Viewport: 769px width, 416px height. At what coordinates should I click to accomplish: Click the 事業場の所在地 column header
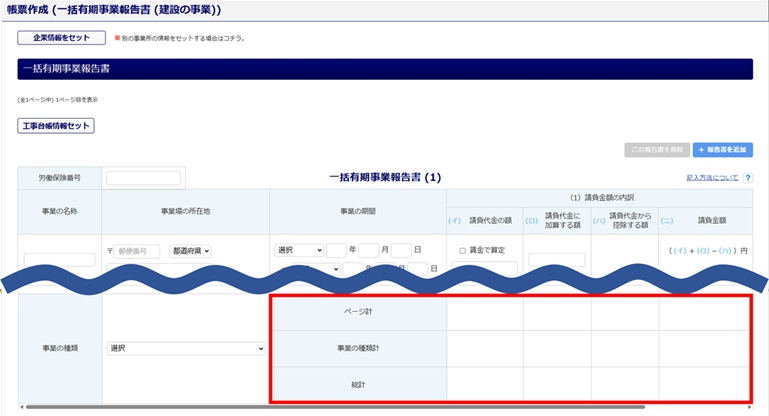[x=185, y=211]
